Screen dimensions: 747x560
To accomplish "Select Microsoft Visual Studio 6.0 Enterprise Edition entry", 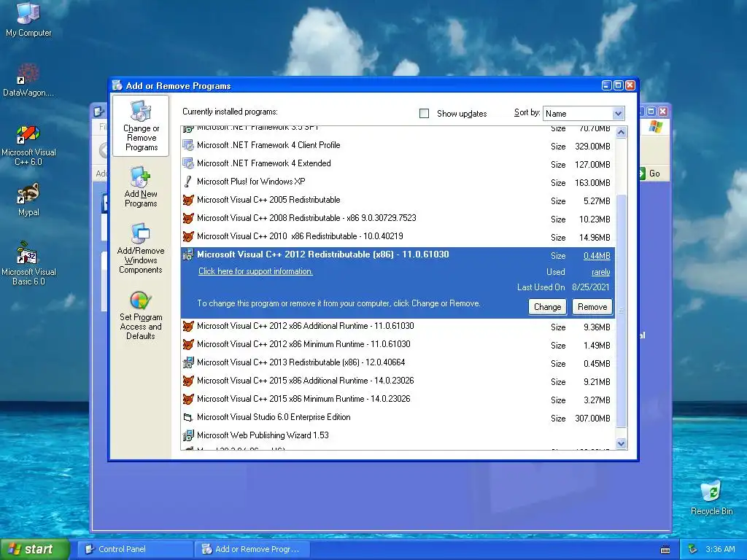I will click(398, 418).
